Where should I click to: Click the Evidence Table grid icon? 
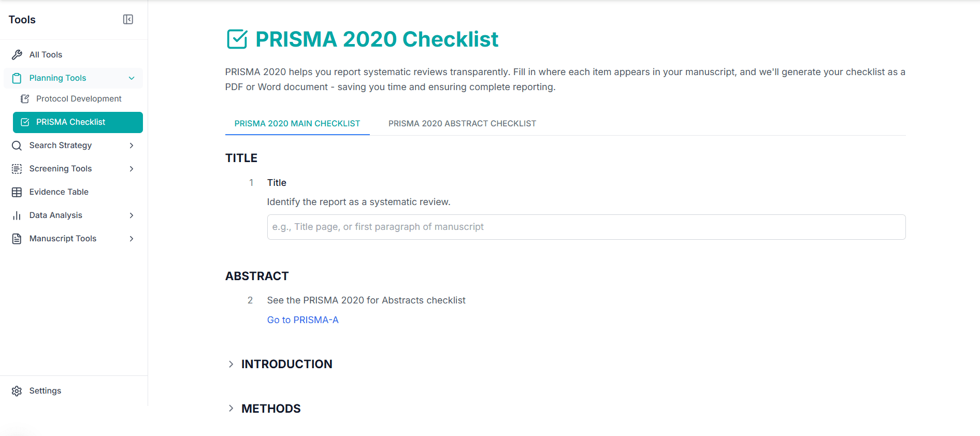tap(17, 192)
